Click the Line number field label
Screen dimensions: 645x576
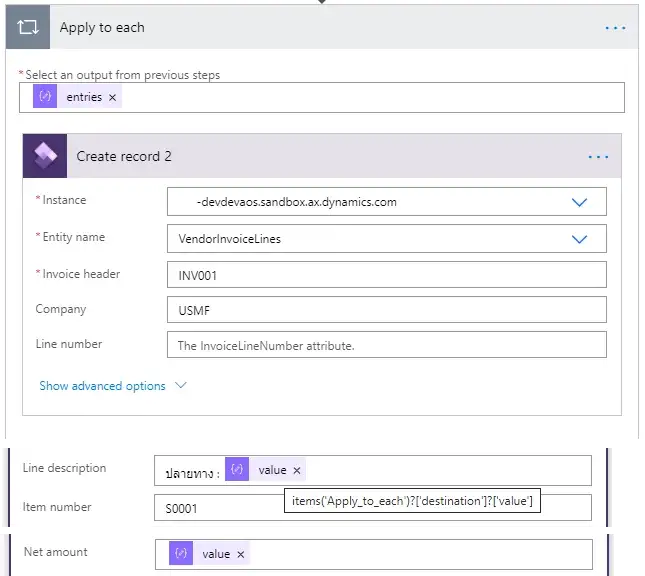point(69,344)
